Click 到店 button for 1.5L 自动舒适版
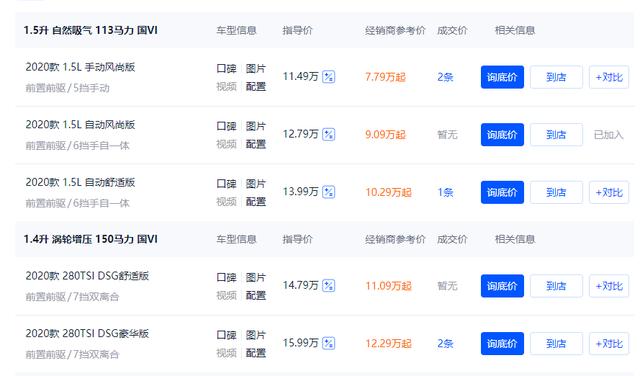The width and height of the screenshot is (640, 376). [556, 192]
